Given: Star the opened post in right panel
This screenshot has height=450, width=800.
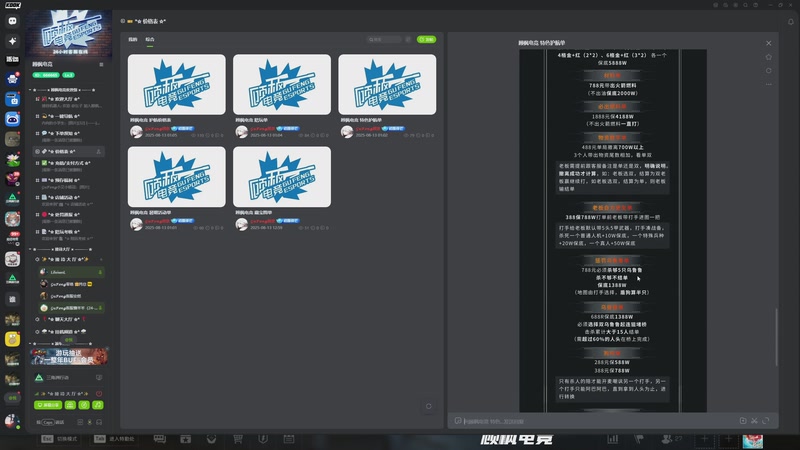Looking at the screenshot, I should [768, 57].
